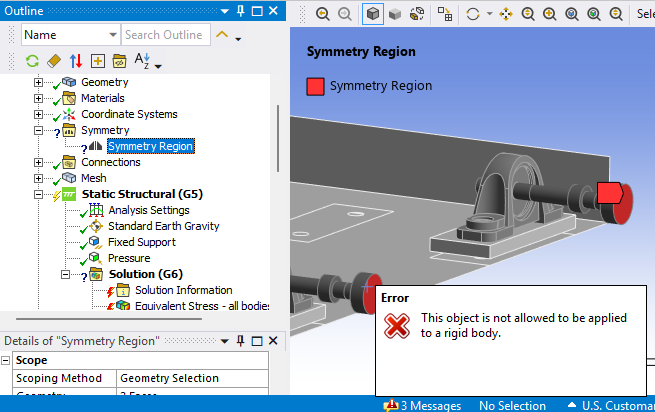Click the folder grouping icon in Outline
Image resolution: width=655 pixels, height=412 pixels.
[x=119, y=61]
